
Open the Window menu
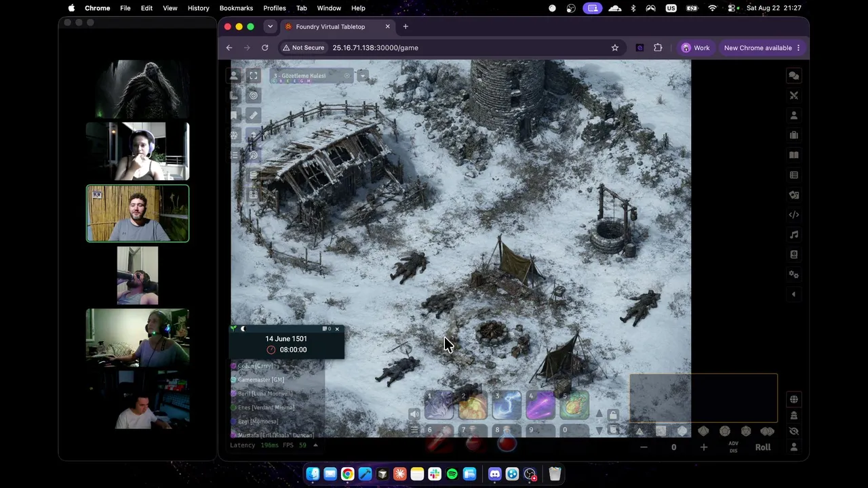[329, 8]
